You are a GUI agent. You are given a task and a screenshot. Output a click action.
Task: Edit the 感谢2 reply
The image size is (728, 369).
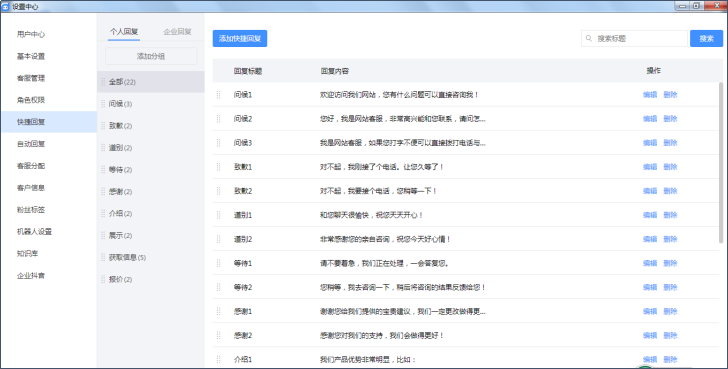tap(650, 336)
